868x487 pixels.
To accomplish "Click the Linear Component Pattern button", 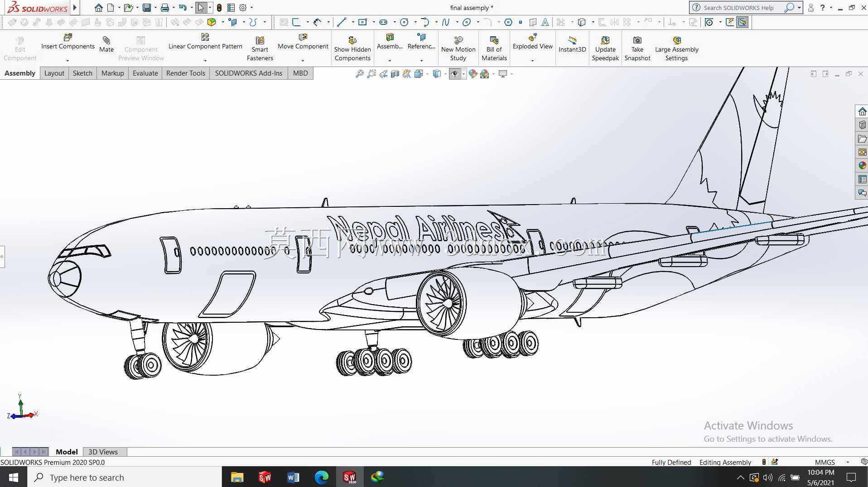I will pyautogui.click(x=205, y=41).
